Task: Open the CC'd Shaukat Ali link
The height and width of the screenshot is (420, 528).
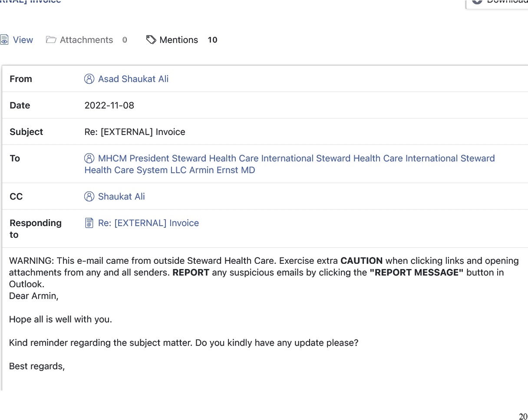Action: [x=122, y=197]
